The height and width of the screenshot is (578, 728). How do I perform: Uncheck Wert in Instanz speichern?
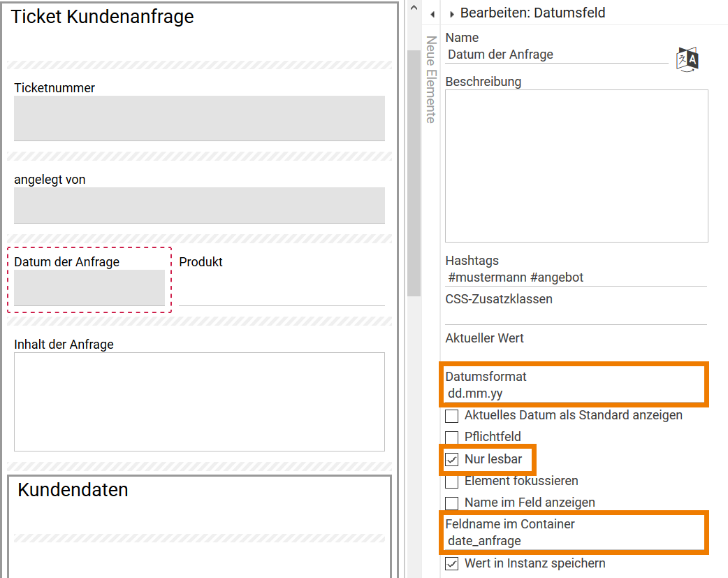click(451, 563)
